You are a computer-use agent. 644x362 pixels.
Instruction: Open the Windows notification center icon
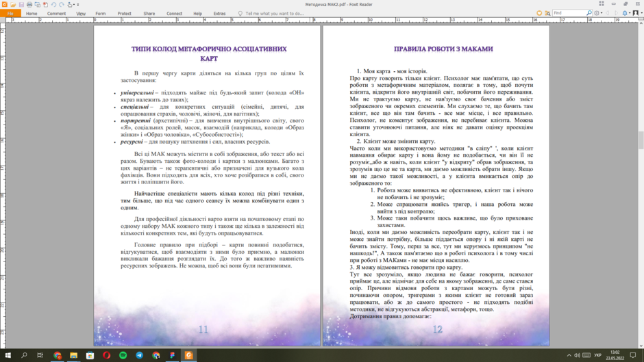[x=633, y=355]
